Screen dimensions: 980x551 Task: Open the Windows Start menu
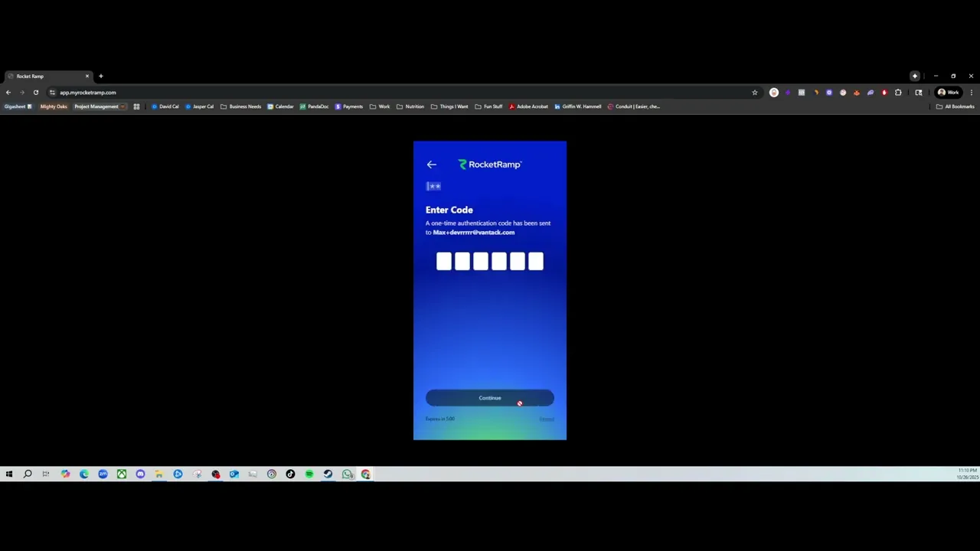9,474
